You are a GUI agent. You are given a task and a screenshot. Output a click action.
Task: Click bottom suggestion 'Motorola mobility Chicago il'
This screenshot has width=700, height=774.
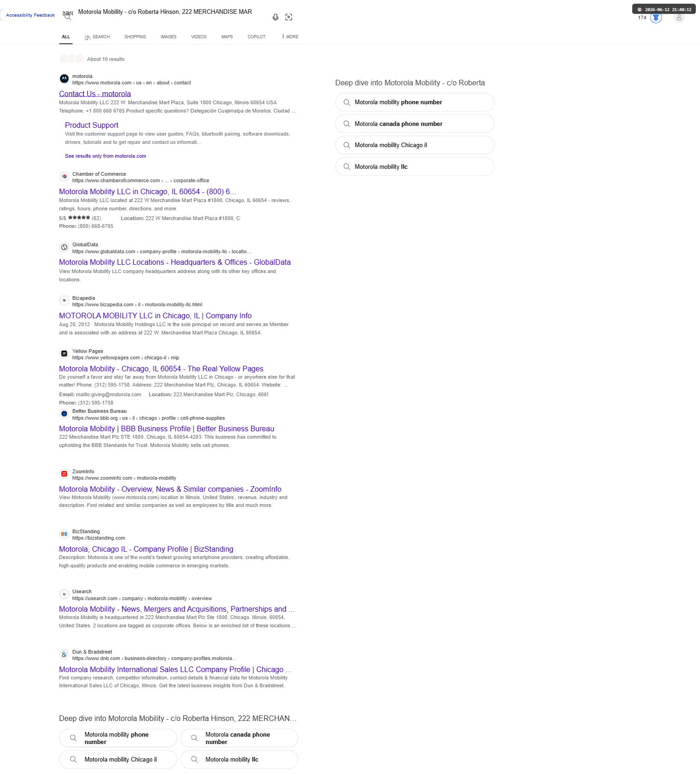click(118, 759)
